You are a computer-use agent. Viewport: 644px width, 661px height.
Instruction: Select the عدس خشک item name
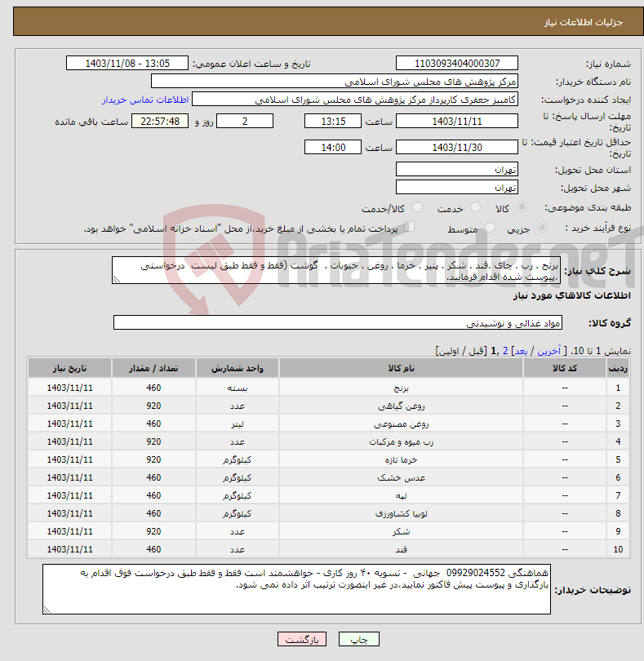click(401, 477)
